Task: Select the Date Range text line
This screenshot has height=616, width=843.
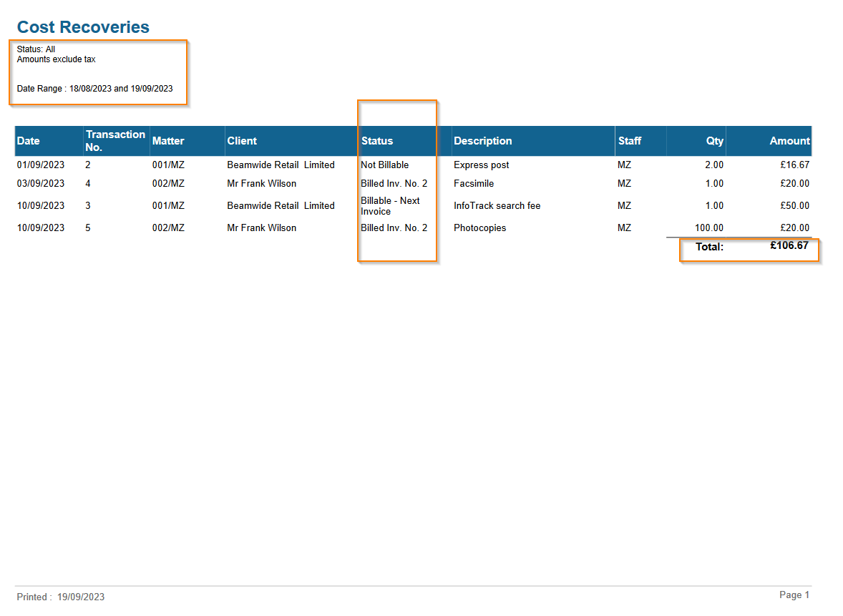Action: click(94, 89)
